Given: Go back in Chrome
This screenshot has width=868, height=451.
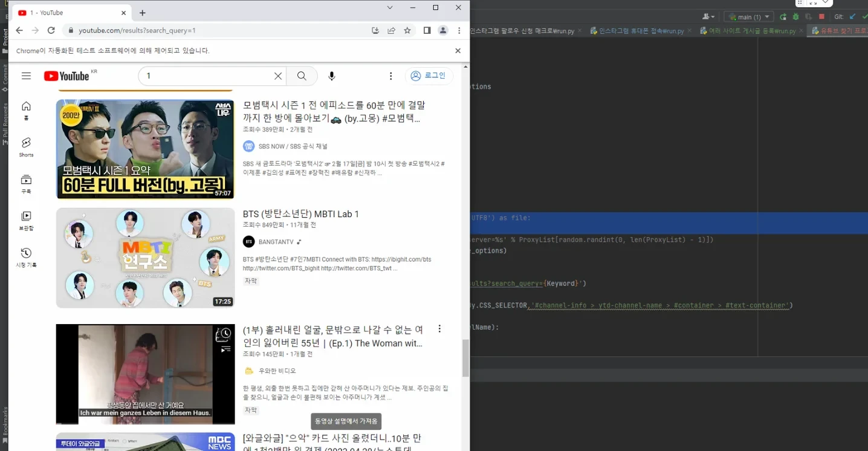Looking at the screenshot, I should (19, 30).
